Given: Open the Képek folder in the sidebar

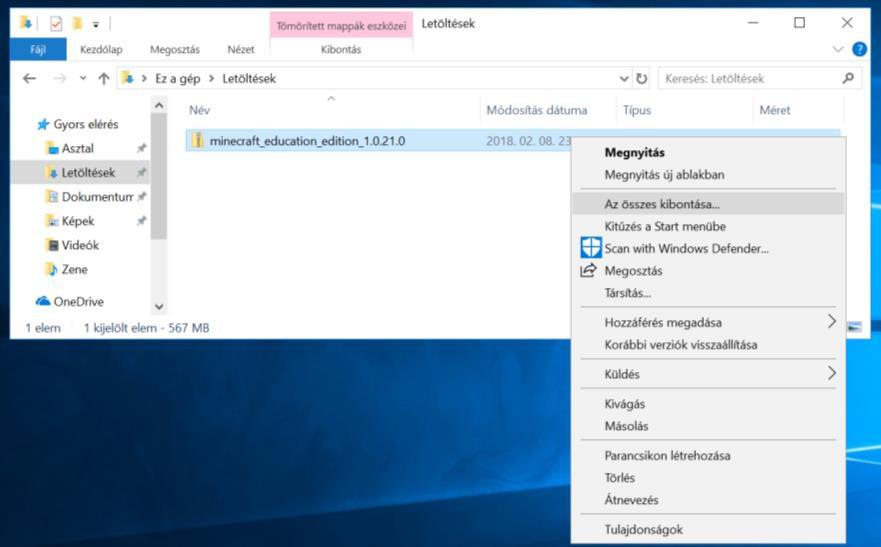Looking at the screenshot, I should [x=78, y=221].
